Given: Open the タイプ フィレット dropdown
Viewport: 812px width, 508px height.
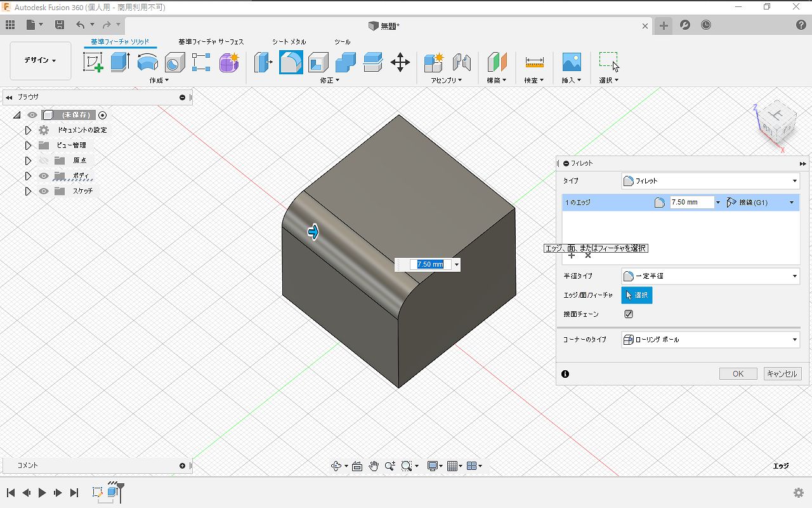Looking at the screenshot, I should 710,181.
